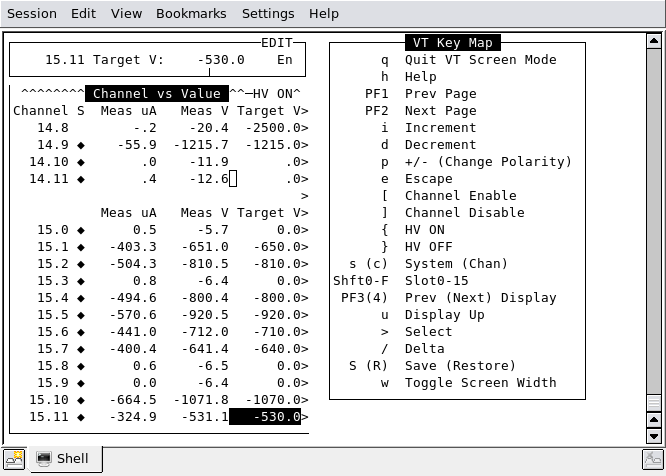The width and height of the screenshot is (666, 476).
Task: Click Meas uA value -403.3
Action: (133, 247)
